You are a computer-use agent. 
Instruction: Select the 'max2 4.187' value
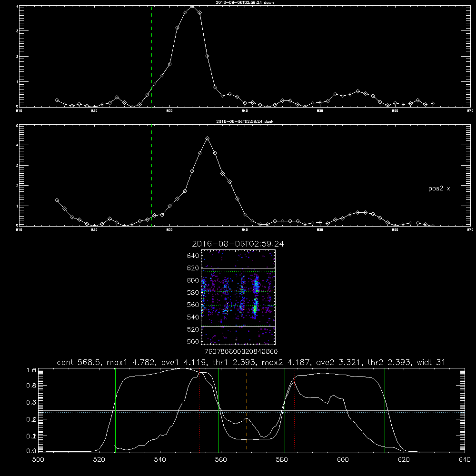(x=286, y=362)
